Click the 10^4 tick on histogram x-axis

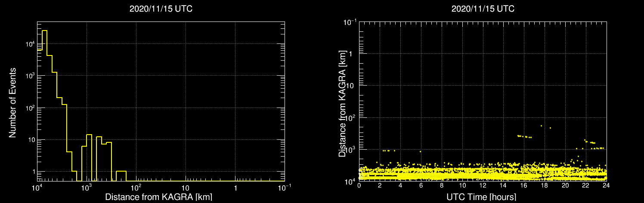point(37,188)
